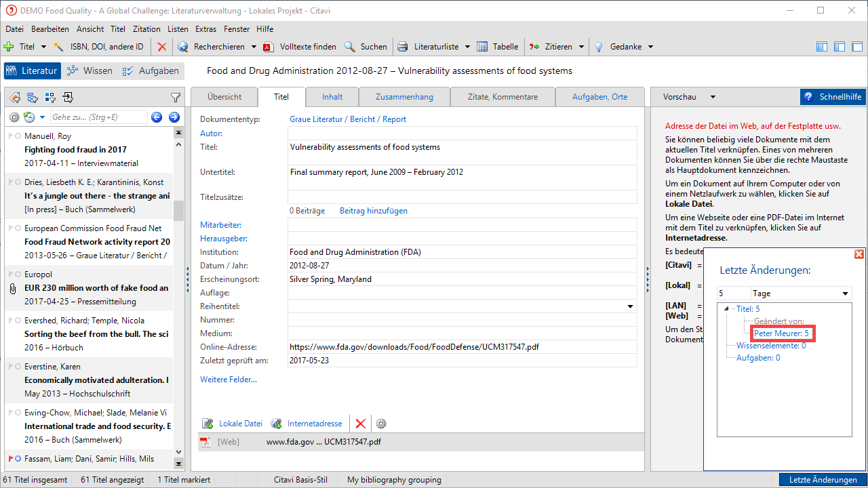Toggle the flag on Manuell, Roy entry
Image resolution: width=868 pixels, height=488 pixels.
click(x=10, y=136)
